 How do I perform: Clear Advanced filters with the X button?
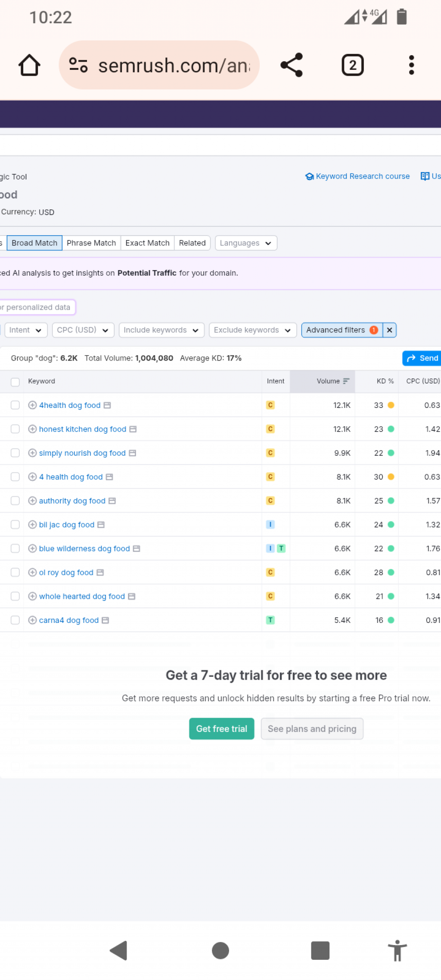(389, 330)
